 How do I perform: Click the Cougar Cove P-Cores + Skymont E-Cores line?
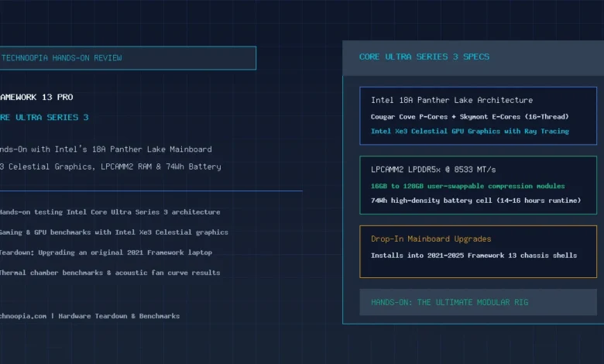(469, 117)
